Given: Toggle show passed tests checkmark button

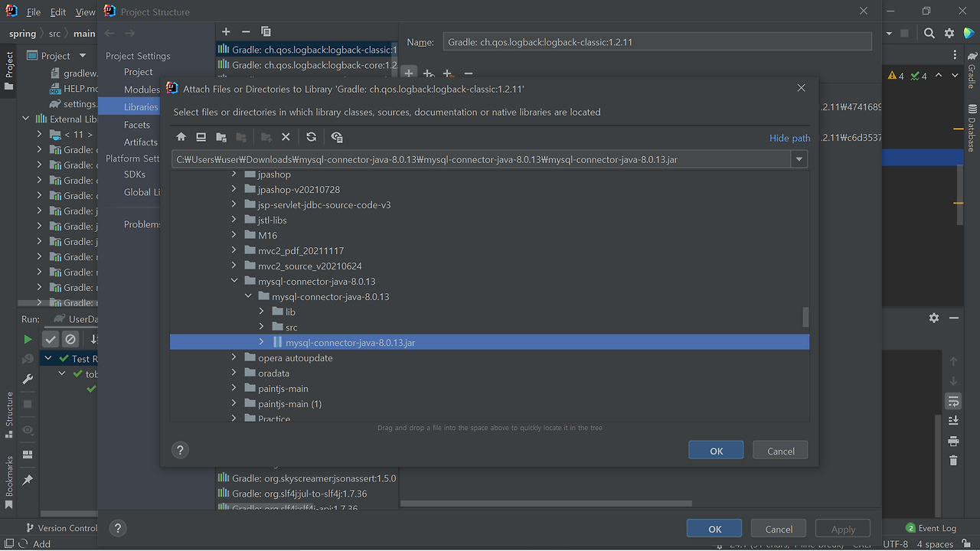Looking at the screenshot, I should click(51, 339).
